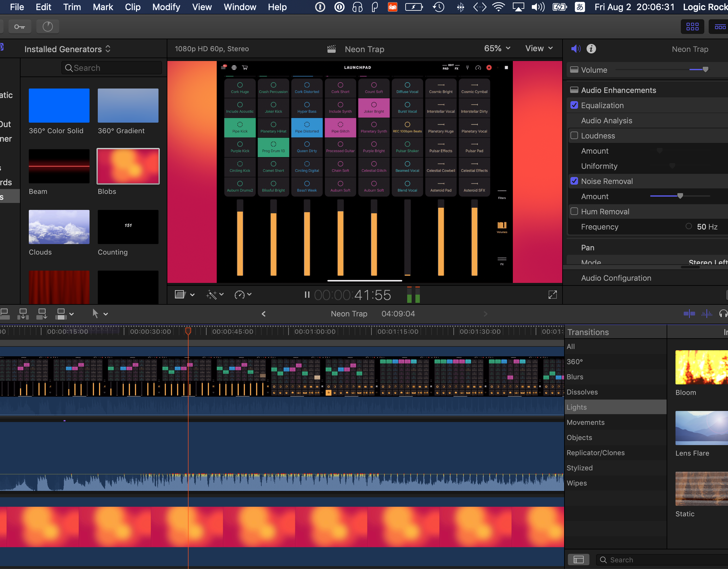Open the File menu
728x569 pixels.
[x=17, y=7]
